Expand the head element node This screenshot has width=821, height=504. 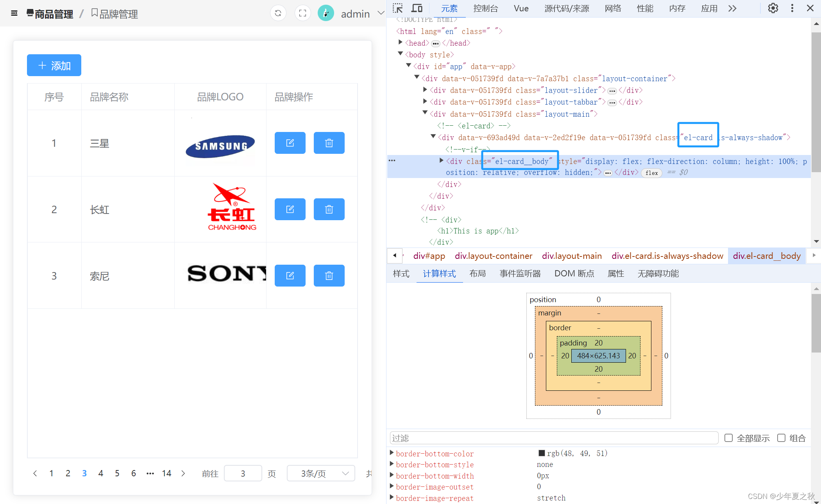[401, 43]
